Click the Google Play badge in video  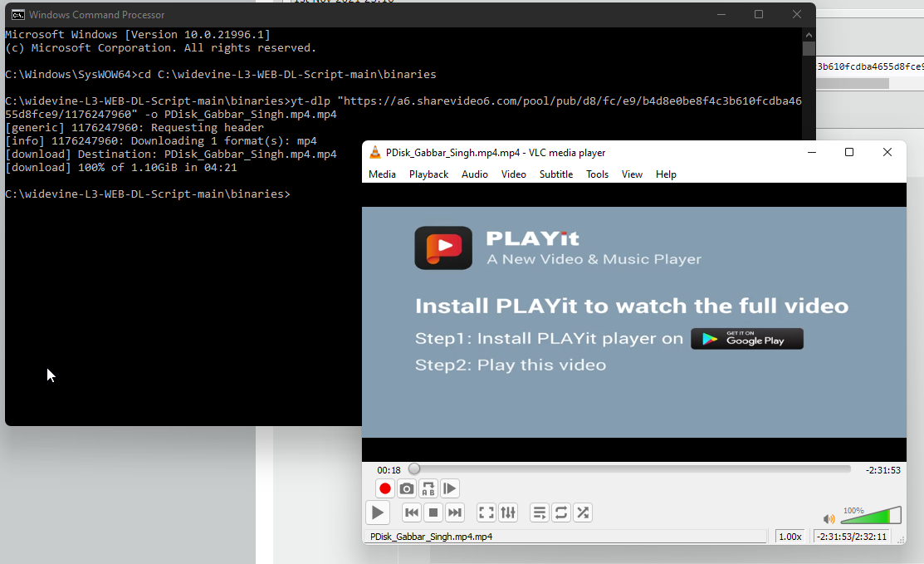[746, 339]
